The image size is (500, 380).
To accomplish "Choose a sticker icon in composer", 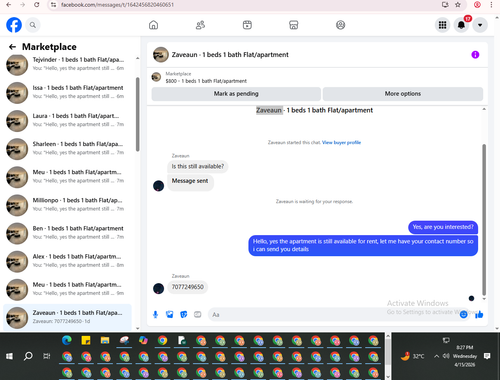I will click(184, 314).
